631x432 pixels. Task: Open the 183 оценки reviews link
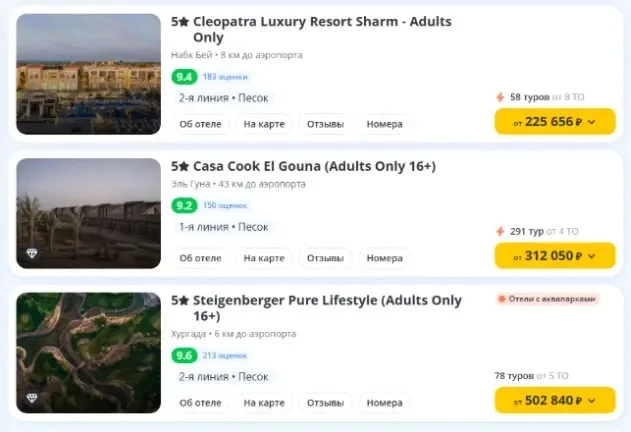(x=225, y=77)
